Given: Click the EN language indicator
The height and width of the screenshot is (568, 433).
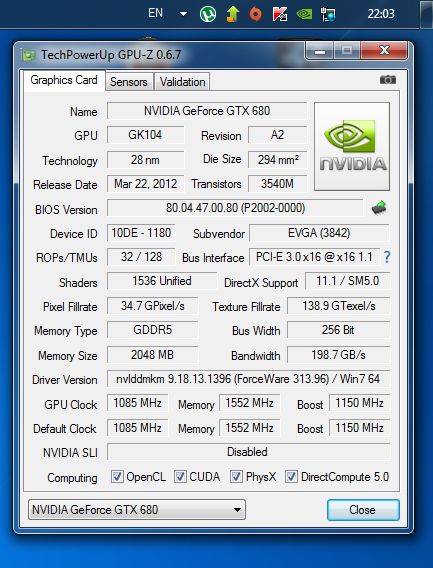Looking at the screenshot, I should coord(155,13).
